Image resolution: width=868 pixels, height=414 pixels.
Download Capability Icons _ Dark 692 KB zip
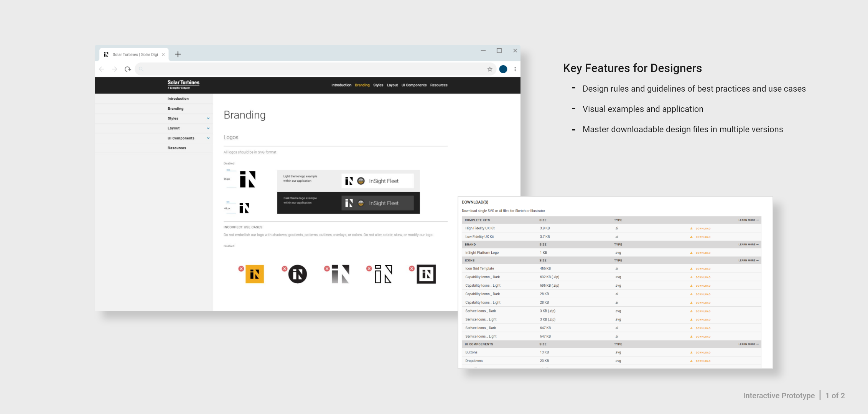700,277
